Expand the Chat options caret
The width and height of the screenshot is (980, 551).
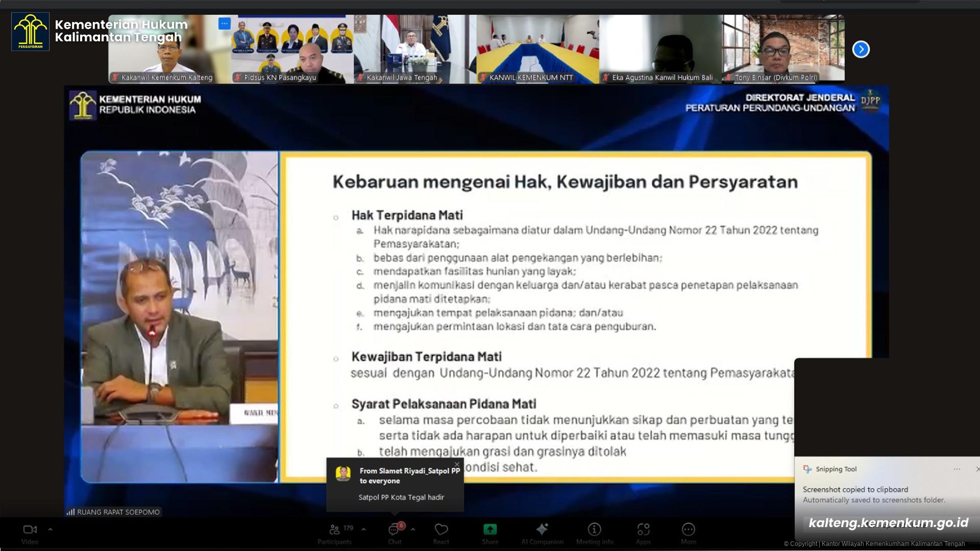tap(413, 530)
